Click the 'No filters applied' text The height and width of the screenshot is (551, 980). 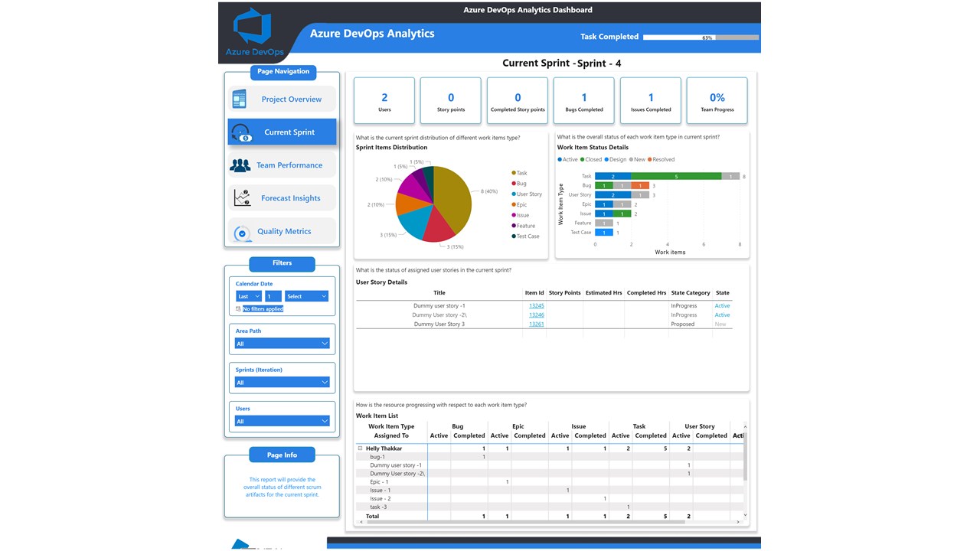(263, 308)
